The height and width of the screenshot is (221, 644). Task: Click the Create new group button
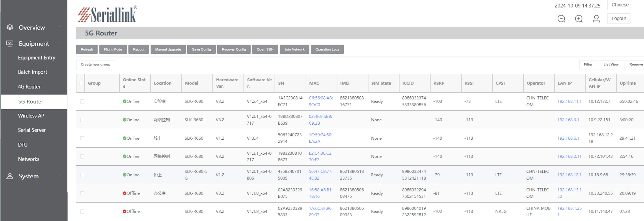pyautogui.click(x=95, y=65)
